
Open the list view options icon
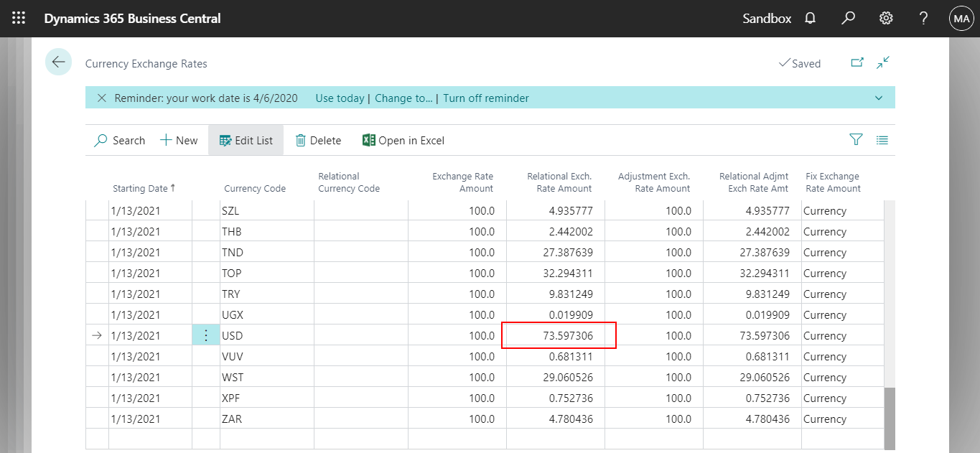click(882, 140)
